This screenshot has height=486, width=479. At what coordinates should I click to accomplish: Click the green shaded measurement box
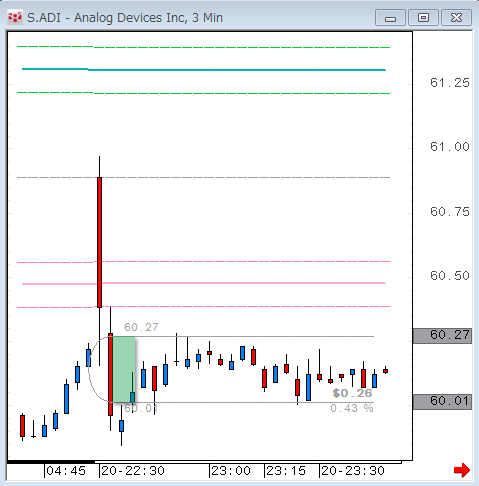(x=124, y=369)
